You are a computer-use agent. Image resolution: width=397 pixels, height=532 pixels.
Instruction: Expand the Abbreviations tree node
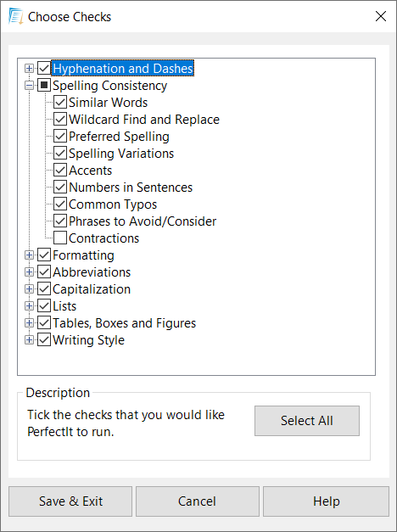point(29,272)
